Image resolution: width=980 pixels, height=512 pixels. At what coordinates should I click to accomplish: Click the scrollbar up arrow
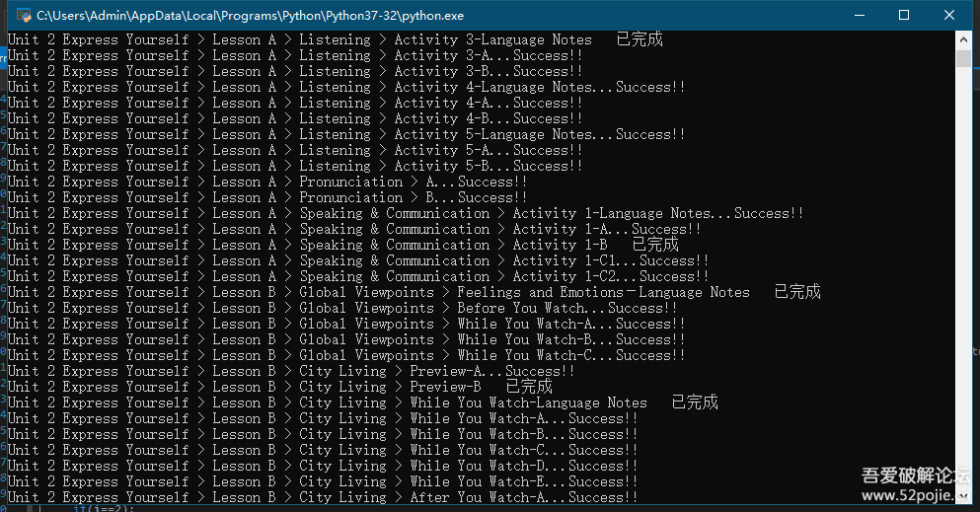click(x=963, y=39)
